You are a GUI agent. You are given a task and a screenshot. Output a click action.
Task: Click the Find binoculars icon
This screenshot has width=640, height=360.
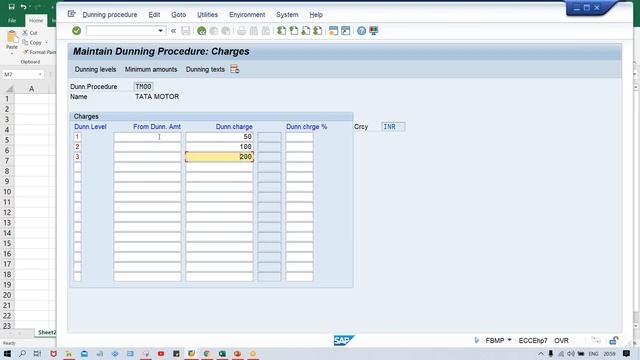pos(253,31)
